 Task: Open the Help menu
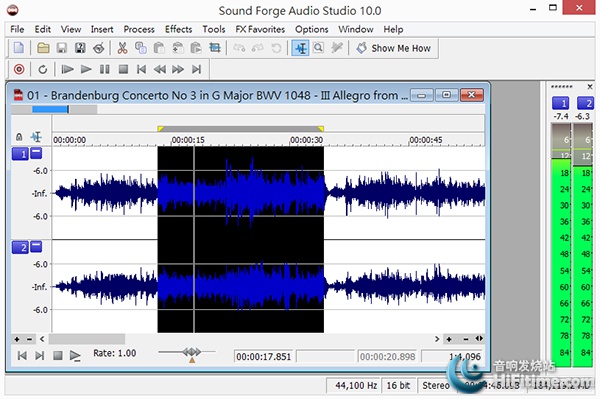[x=393, y=29]
